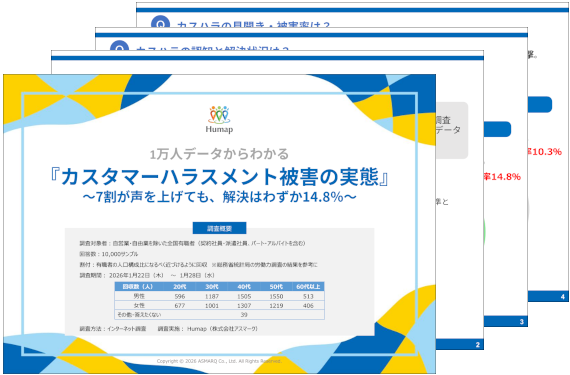The height and width of the screenshot is (375, 570).
Task: Click the subtitle '7割が声を上げても、解決はわずか14.8%'
Action: [x=219, y=197]
